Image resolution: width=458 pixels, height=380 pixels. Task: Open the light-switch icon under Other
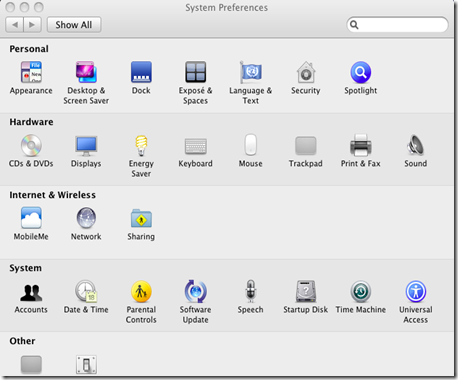tap(86, 364)
